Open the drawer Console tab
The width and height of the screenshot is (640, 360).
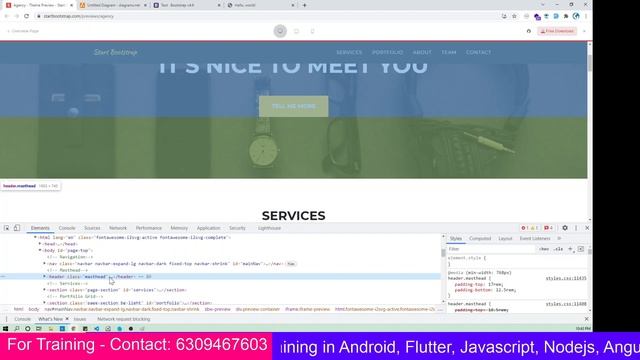click(22, 319)
